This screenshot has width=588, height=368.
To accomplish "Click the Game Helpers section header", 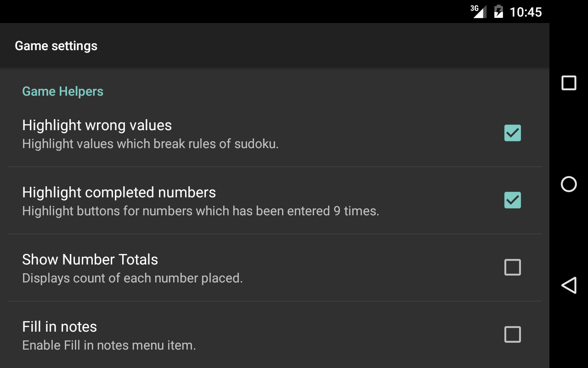I will coord(63,92).
